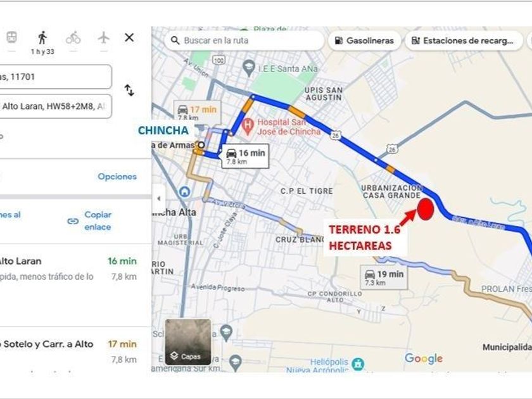The width and height of the screenshot is (532, 399).
Task: Select the cycling travel mode icon
Action: pos(73,37)
